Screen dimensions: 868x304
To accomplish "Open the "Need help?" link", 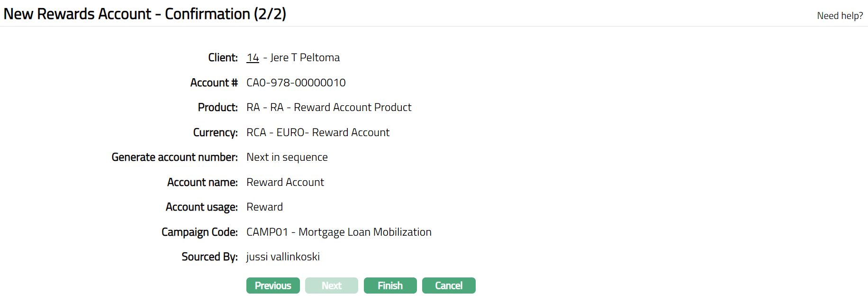I will [840, 16].
